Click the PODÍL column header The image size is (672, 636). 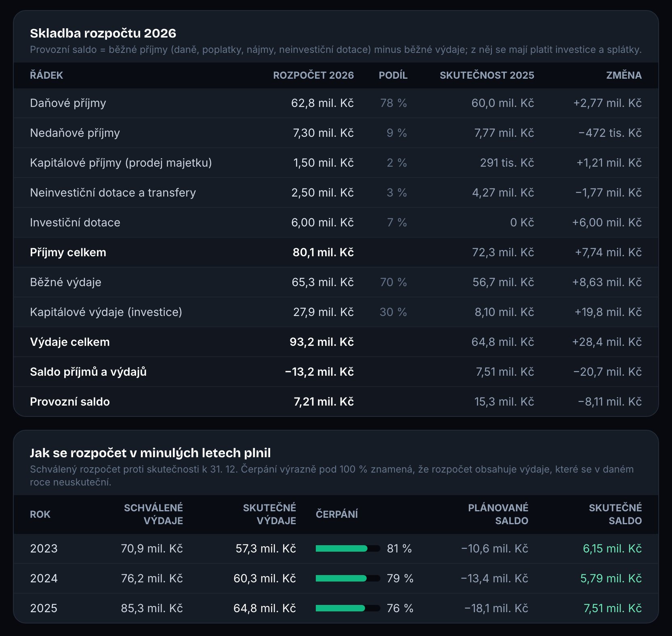pyautogui.click(x=393, y=75)
